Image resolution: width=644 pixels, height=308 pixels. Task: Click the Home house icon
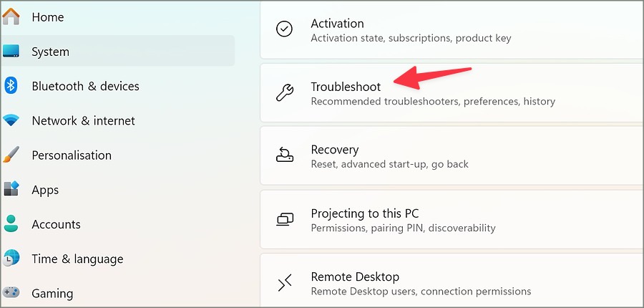11,16
